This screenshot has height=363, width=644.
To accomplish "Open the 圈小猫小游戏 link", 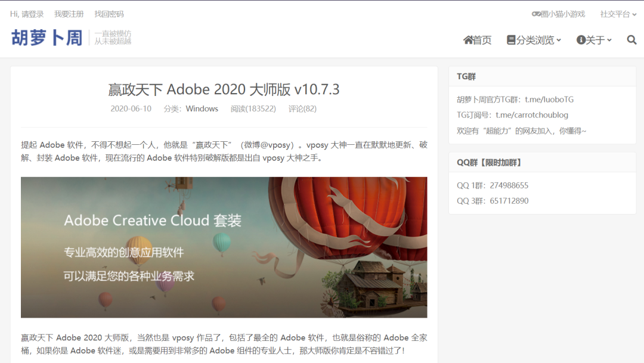I will tap(563, 14).
